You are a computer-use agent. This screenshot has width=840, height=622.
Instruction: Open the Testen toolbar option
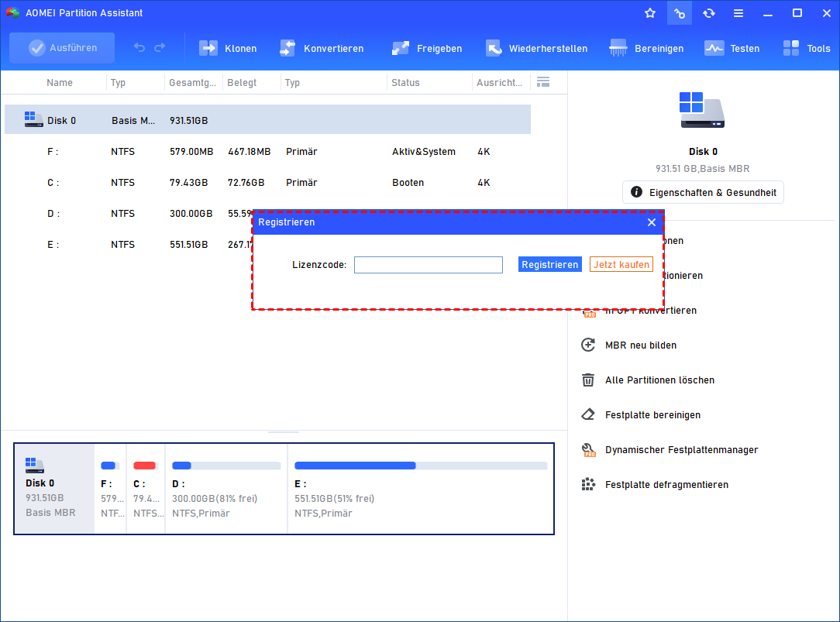pos(732,49)
